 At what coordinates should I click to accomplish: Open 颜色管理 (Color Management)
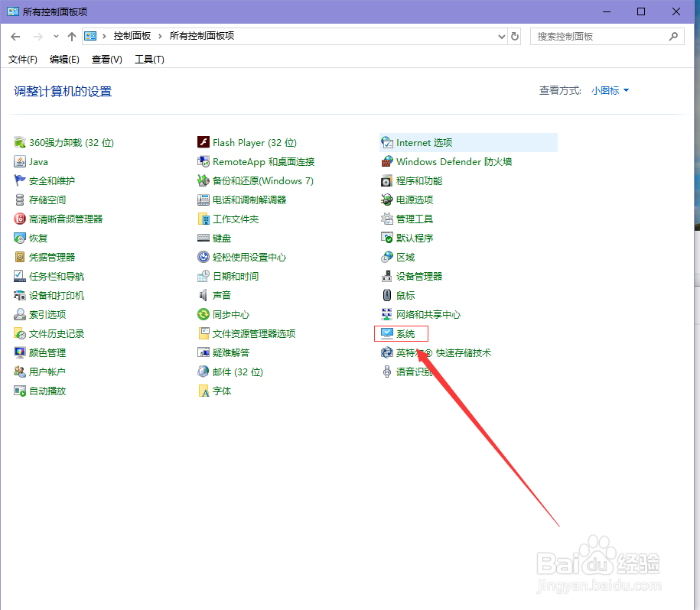pyautogui.click(x=46, y=352)
